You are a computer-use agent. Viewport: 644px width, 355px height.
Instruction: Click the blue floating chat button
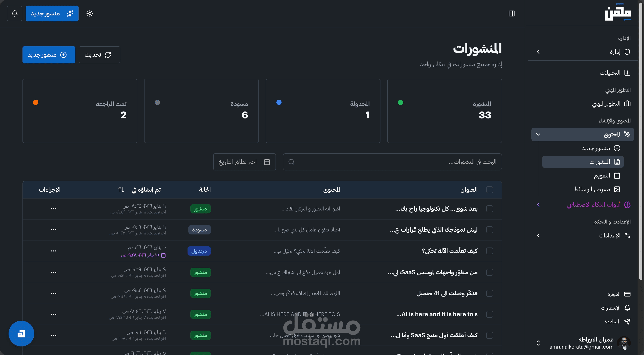(21, 334)
